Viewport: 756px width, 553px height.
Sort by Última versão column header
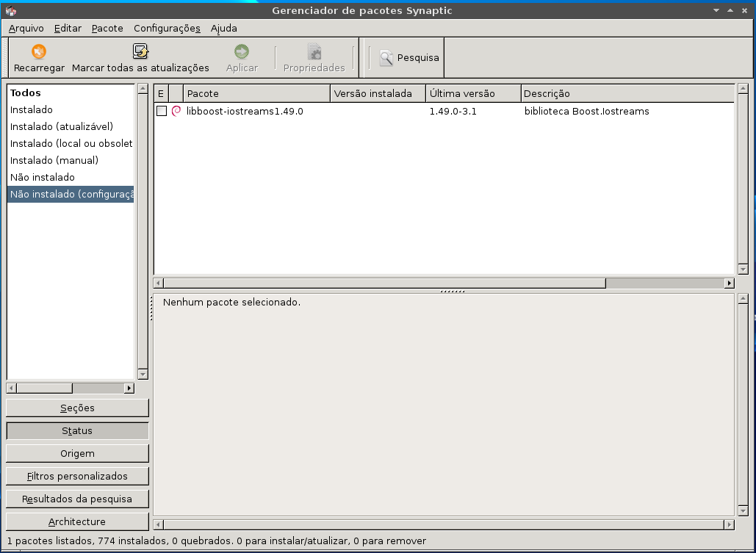click(473, 93)
